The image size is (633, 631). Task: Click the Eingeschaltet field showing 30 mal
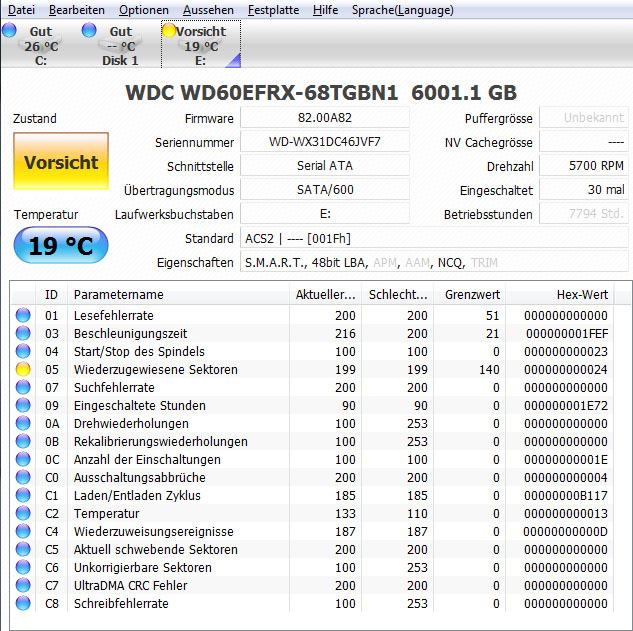(584, 190)
